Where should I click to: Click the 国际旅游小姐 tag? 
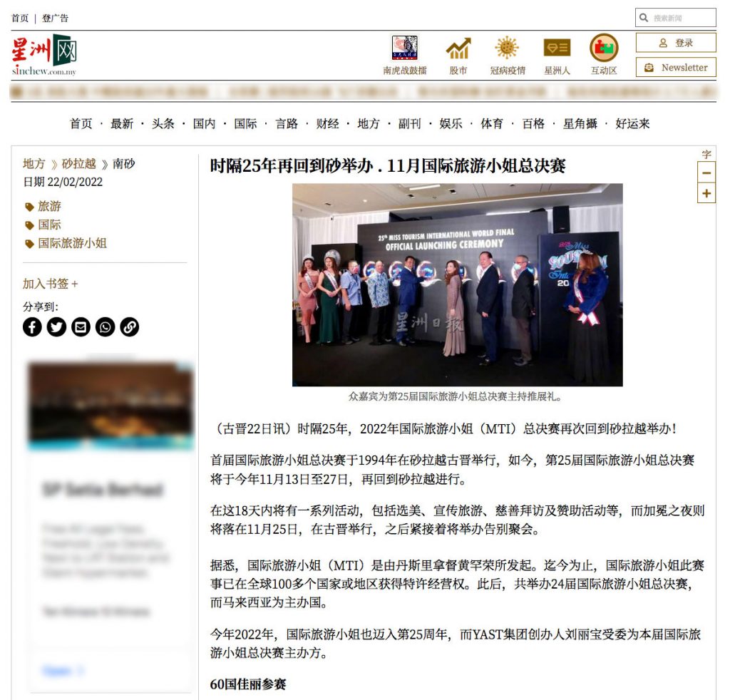click(72, 243)
